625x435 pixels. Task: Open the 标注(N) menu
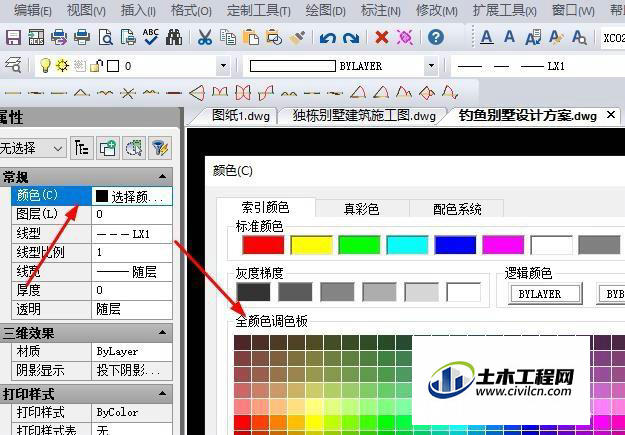click(x=381, y=10)
